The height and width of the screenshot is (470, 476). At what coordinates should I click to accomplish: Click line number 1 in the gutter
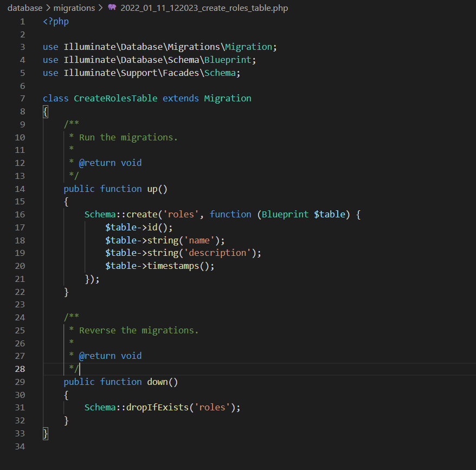point(22,22)
